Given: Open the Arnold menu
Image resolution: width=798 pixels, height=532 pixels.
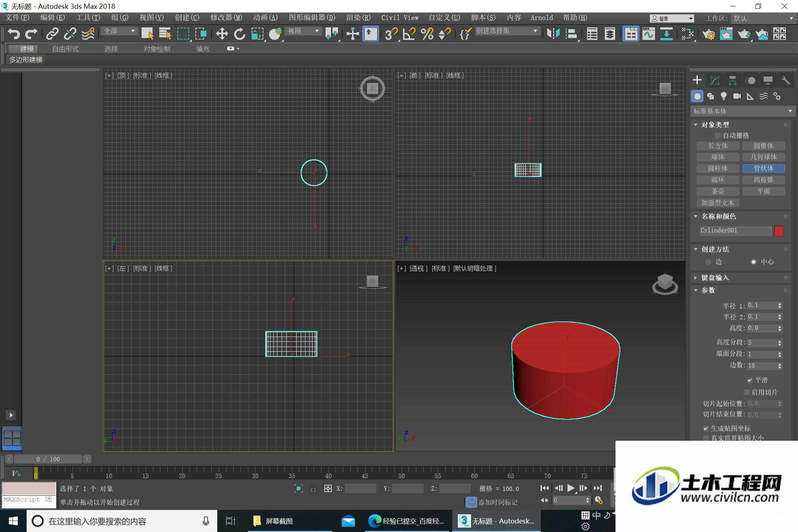Looking at the screenshot, I should [542, 18].
